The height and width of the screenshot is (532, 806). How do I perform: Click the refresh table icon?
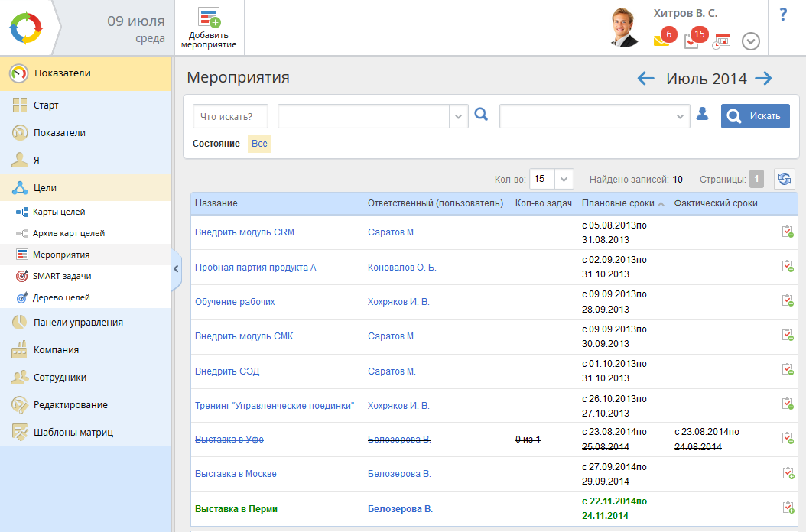[x=784, y=180]
